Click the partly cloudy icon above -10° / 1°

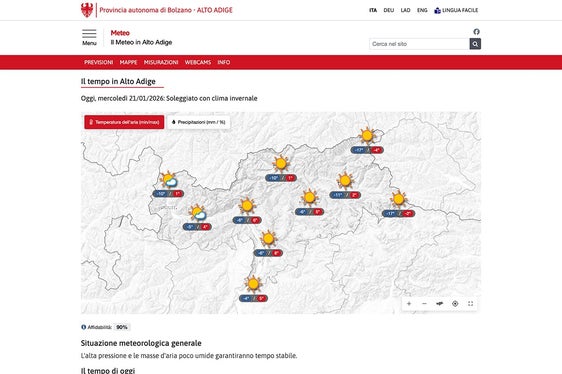click(168, 180)
